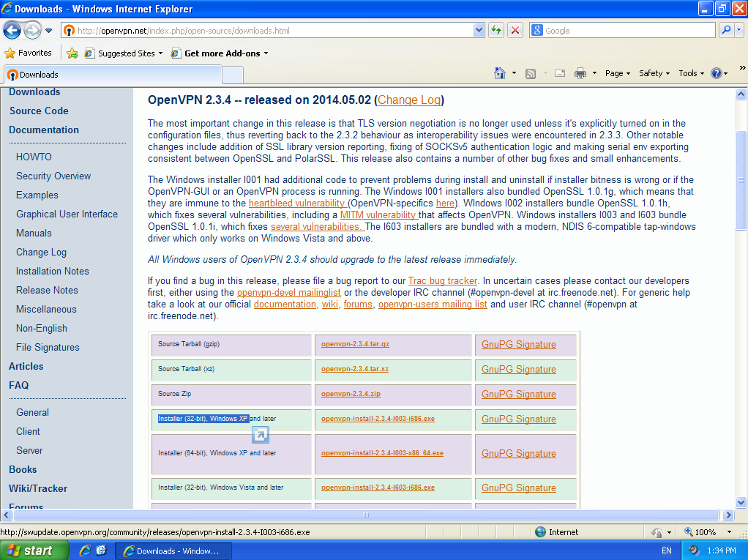
Task: Follow the heartbleed vulnerability link
Action: [297, 204]
